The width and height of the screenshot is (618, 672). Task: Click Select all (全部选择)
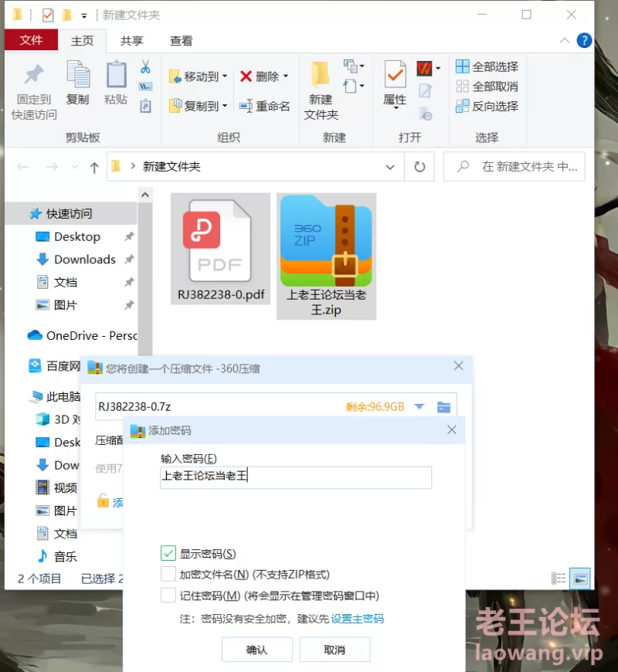tap(487, 67)
